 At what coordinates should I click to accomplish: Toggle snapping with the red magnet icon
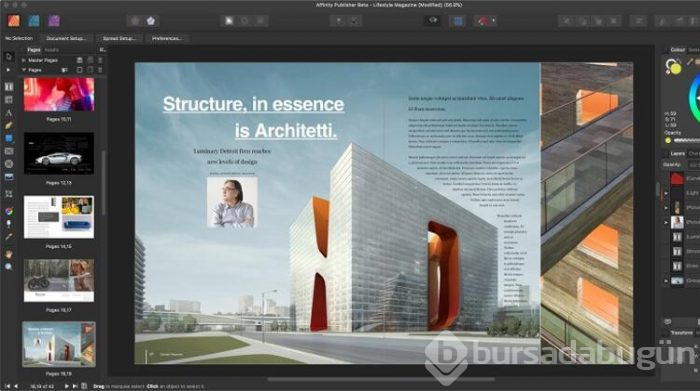[x=483, y=21]
